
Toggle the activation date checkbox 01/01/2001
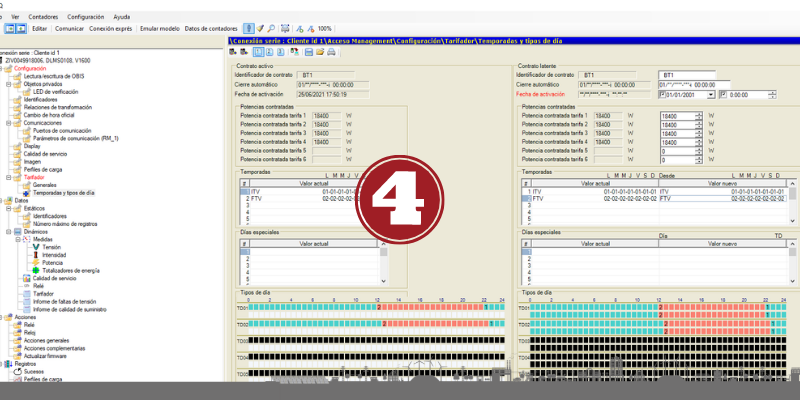pyautogui.click(x=662, y=95)
